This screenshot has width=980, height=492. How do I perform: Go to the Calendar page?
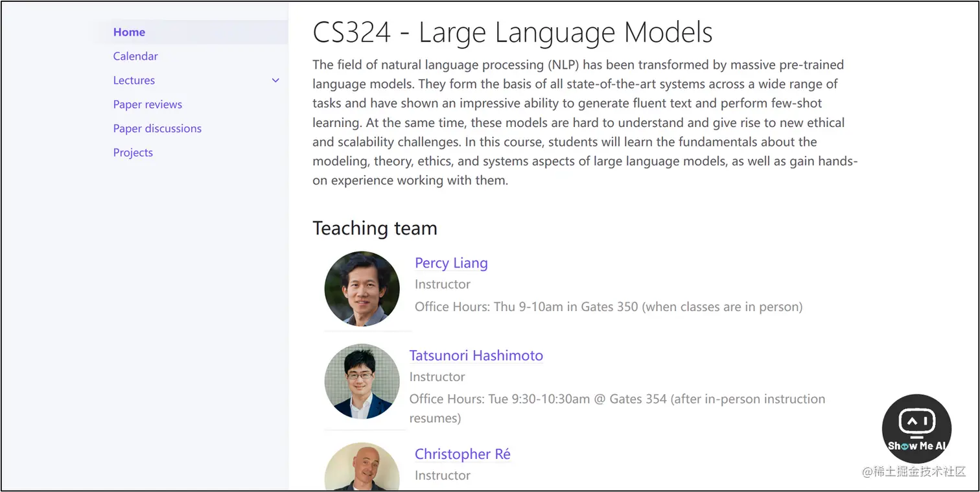[135, 56]
